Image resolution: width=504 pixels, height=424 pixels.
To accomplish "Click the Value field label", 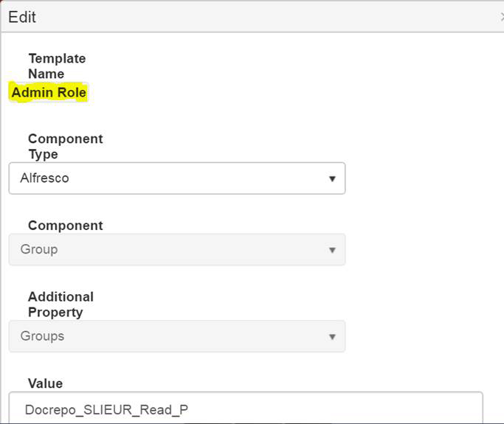I will (x=45, y=383).
